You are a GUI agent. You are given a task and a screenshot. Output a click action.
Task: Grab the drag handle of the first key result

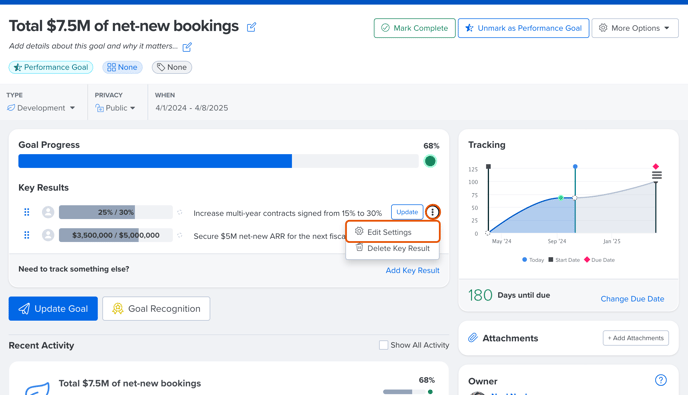pyautogui.click(x=27, y=212)
